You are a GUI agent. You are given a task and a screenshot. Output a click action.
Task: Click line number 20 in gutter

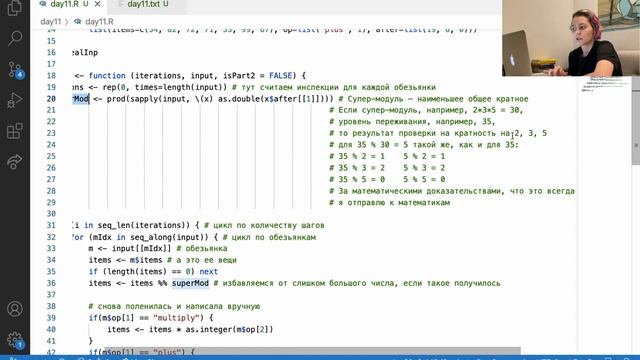[51, 99]
